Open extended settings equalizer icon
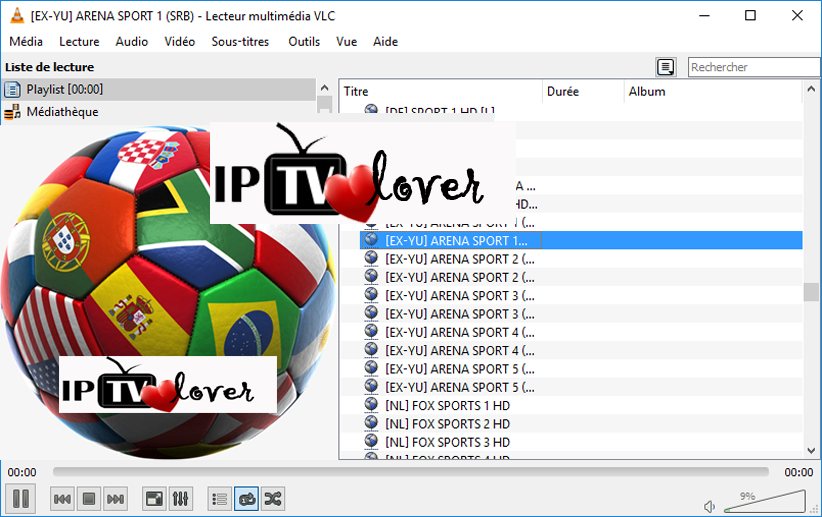 click(x=180, y=499)
